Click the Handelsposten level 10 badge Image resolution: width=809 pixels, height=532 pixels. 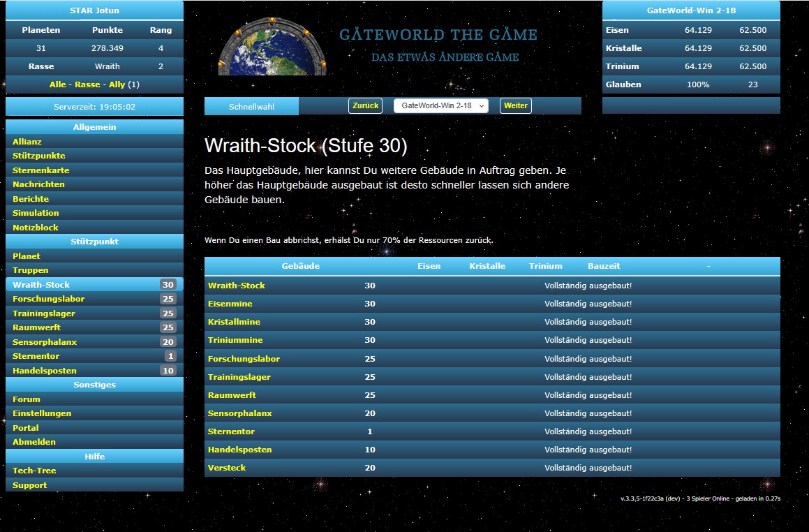168,371
